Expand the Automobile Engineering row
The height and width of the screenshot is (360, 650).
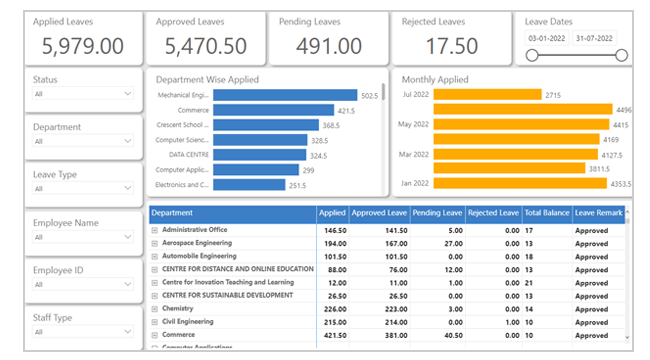(x=155, y=257)
